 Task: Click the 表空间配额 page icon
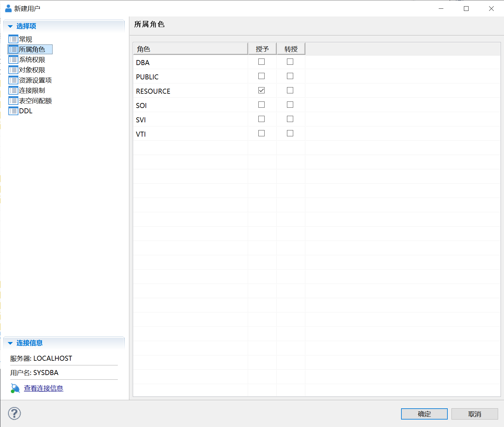point(13,101)
